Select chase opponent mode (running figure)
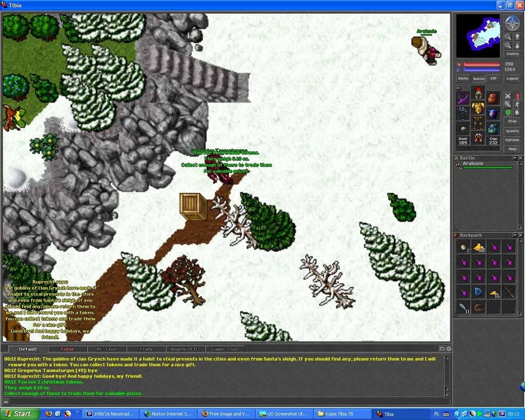525x420 pixels. 517,105
